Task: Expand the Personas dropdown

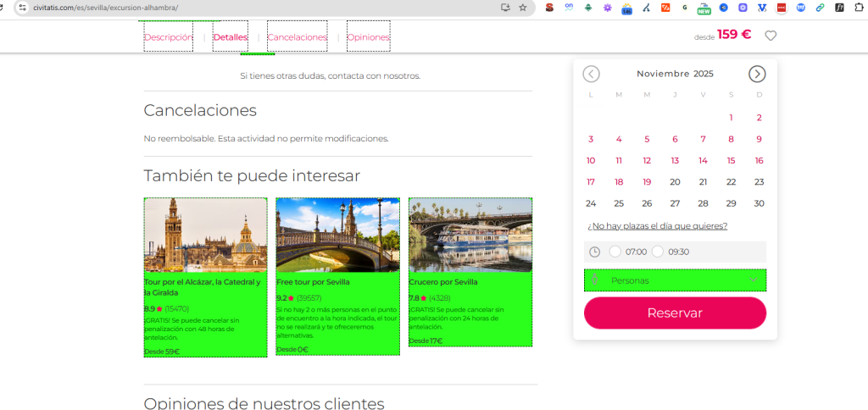Action: 675,280
